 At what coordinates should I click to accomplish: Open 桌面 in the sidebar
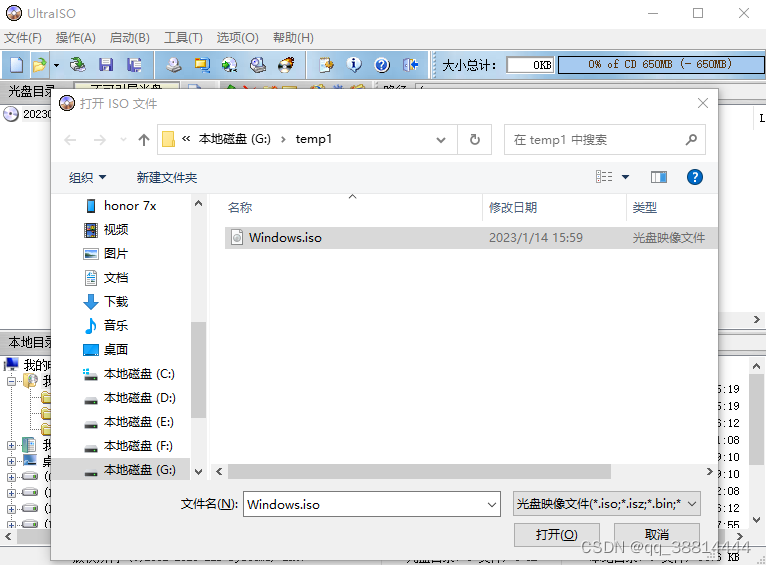click(106, 350)
